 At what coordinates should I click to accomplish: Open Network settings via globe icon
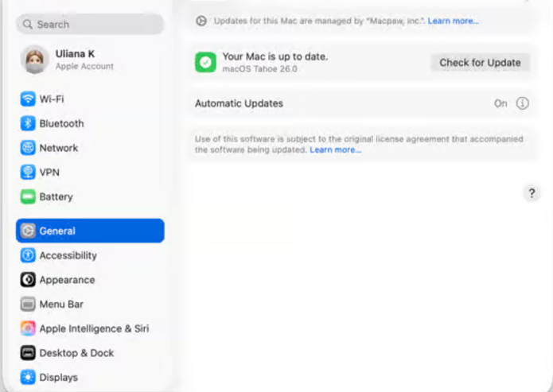(28, 148)
